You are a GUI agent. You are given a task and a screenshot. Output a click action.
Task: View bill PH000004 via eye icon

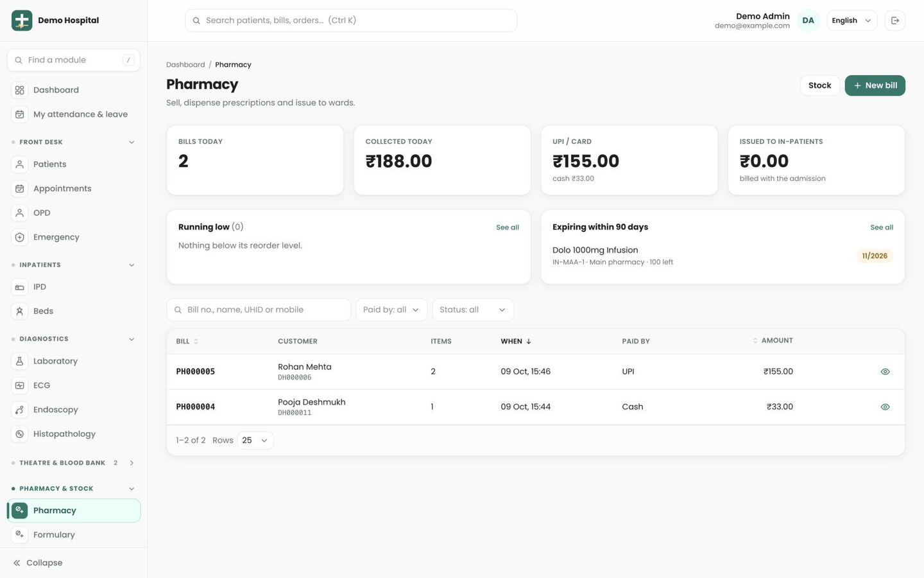pos(885,407)
